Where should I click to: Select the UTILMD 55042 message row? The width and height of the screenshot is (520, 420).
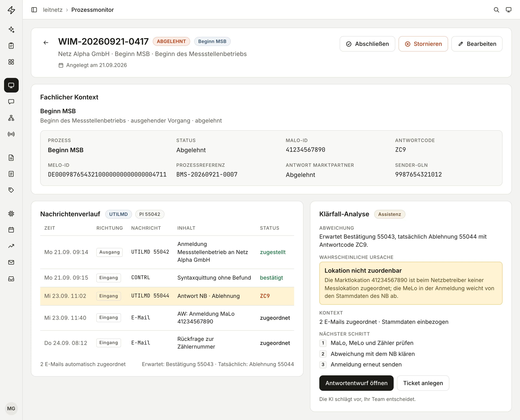pyautogui.click(x=167, y=252)
